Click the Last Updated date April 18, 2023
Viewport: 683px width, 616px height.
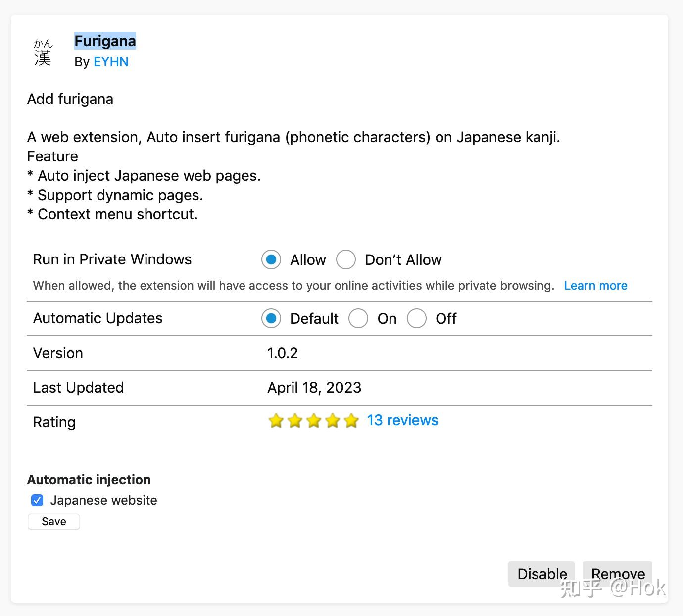click(x=314, y=388)
